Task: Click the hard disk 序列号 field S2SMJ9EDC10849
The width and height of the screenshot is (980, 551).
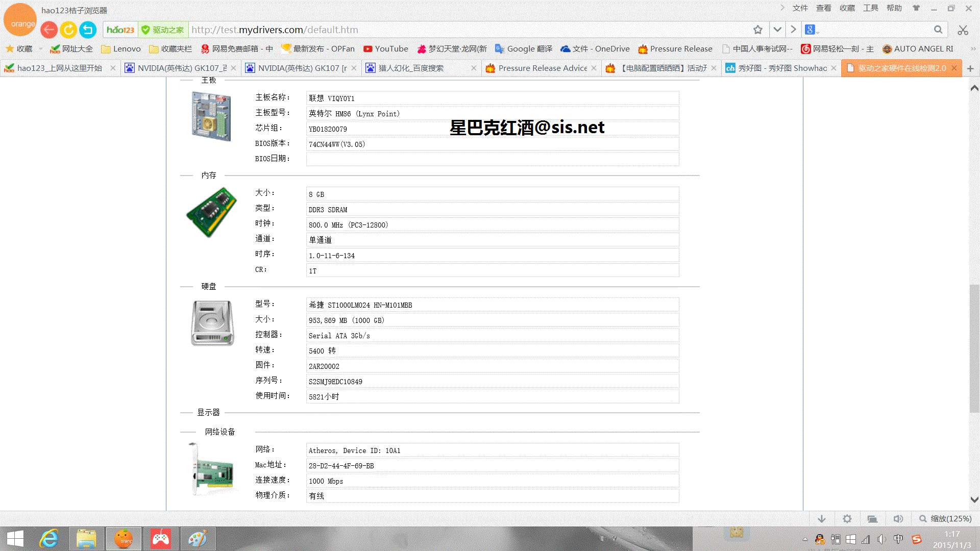Action: (493, 381)
